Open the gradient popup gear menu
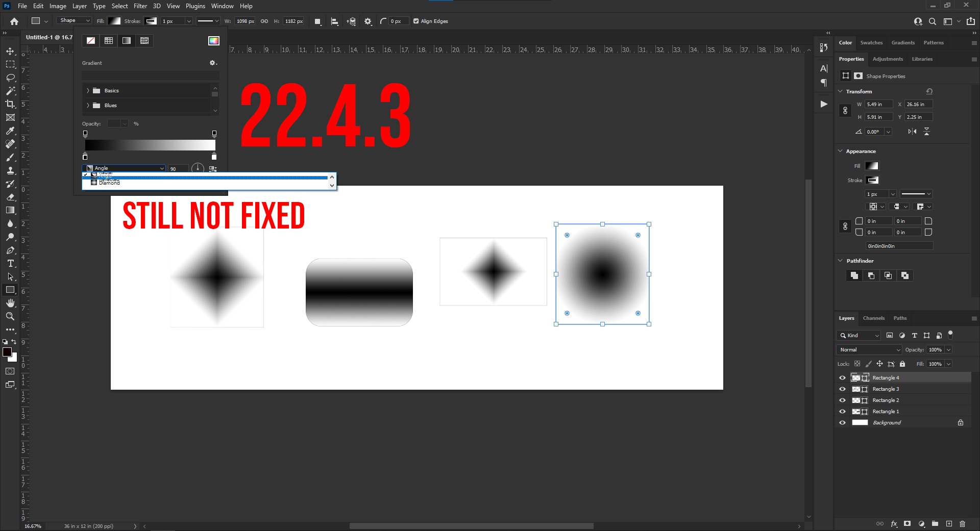Screen dimensions: 980x531 [213, 63]
